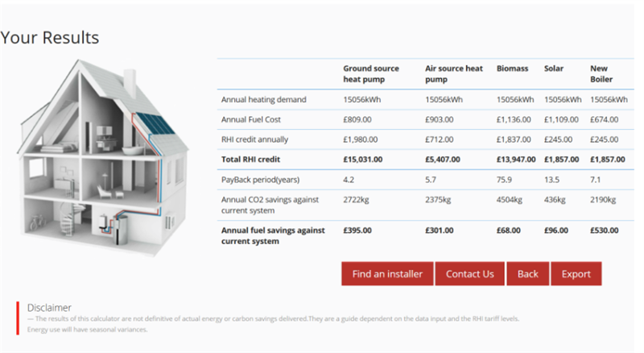Viewport: 644px width, 353px height.
Task: Export the results
Action: (x=576, y=274)
